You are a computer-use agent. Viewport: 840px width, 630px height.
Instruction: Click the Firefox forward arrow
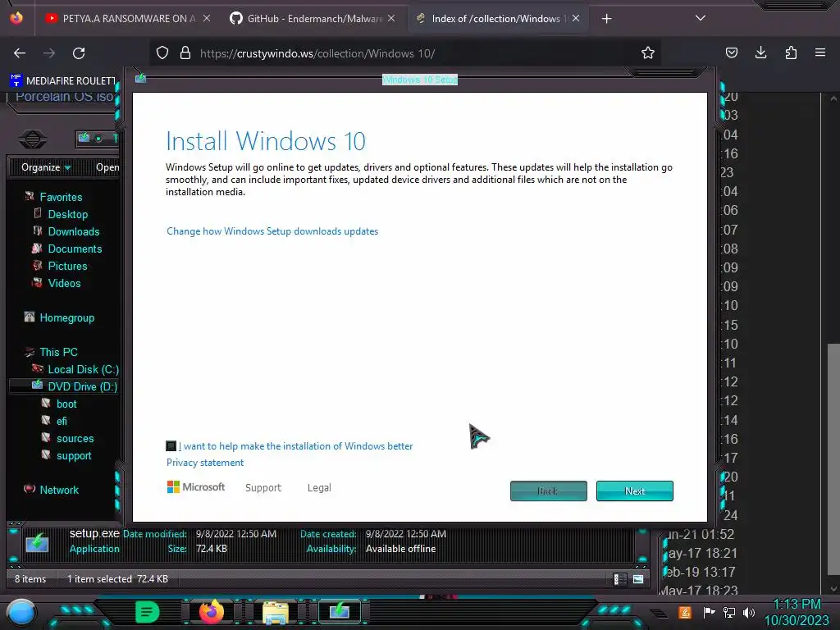tap(49, 53)
